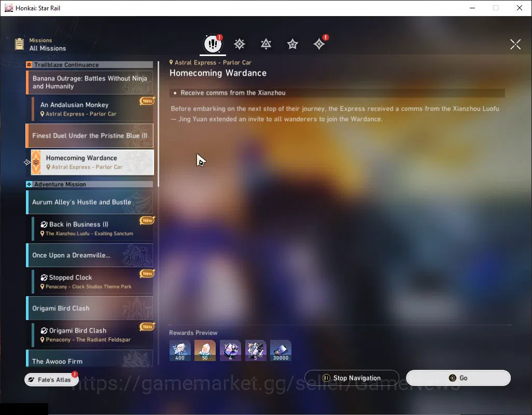
Task: Select Aurum Alley's Hustle and Bustle
Action: (90, 202)
